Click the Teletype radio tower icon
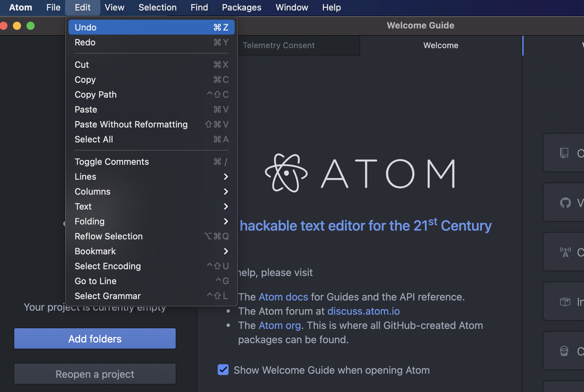Screen dimensions: 584x392 click(x=565, y=252)
